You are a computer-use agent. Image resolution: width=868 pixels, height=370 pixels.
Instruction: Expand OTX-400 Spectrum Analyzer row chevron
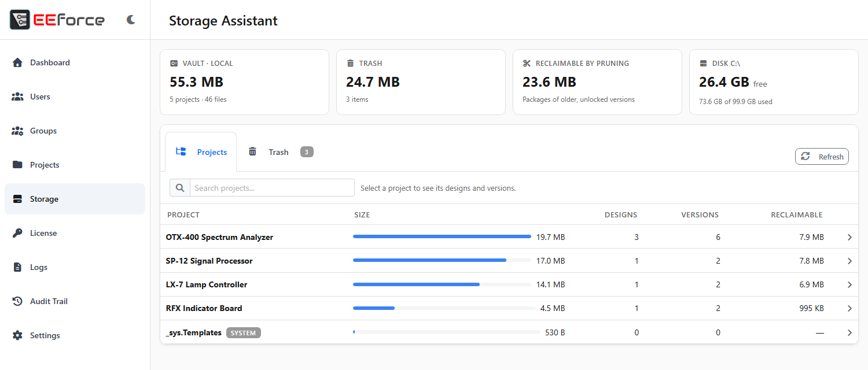point(849,237)
